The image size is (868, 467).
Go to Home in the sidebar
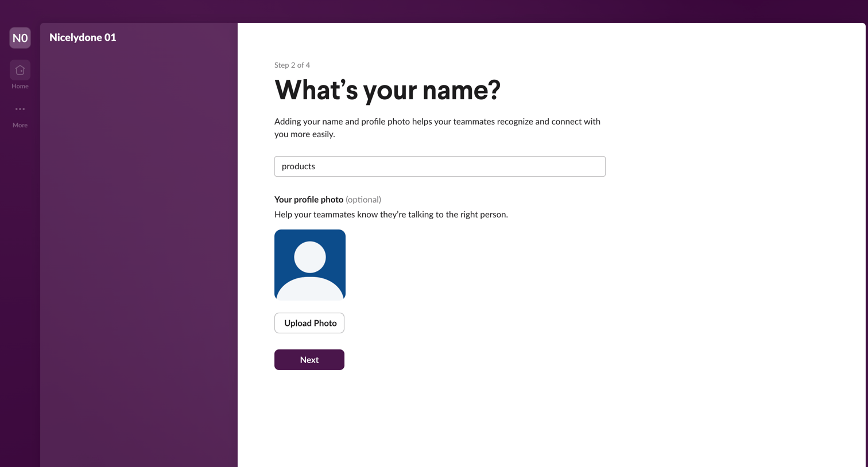[20, 75]
